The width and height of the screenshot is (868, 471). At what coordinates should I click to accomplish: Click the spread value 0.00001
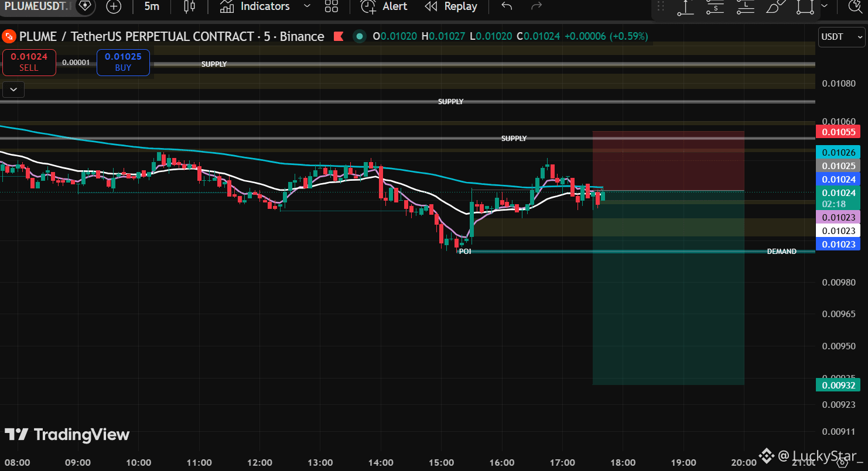pos(76,63)
